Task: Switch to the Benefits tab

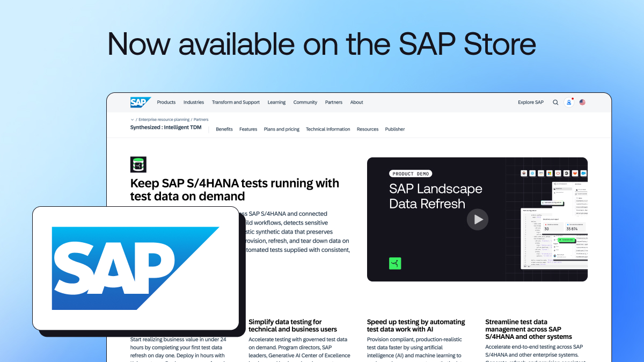Action: tap(224, 129)
